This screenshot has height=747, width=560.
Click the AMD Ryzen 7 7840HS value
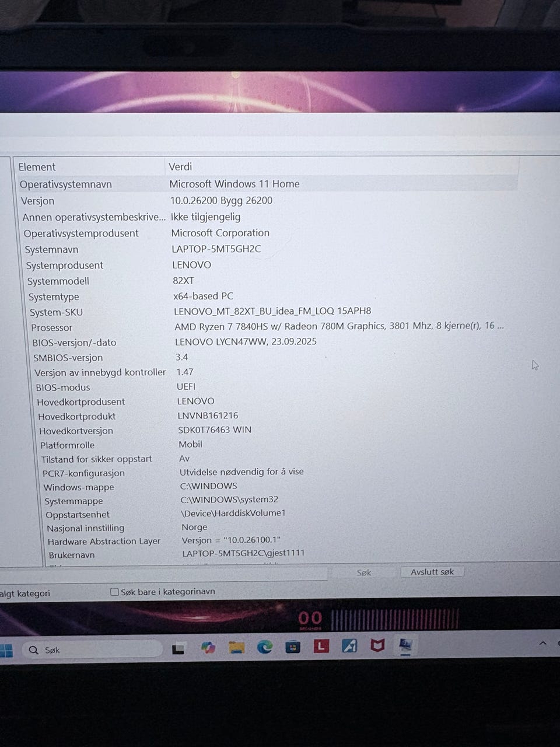coord(339,326)
